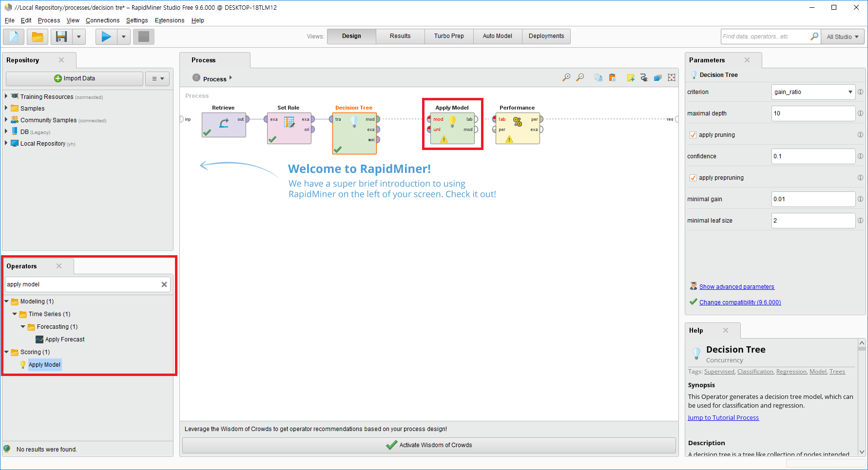This screenshot has height=470, width=868.
Task: Collapse the Scoring folder
Action: 7,352
